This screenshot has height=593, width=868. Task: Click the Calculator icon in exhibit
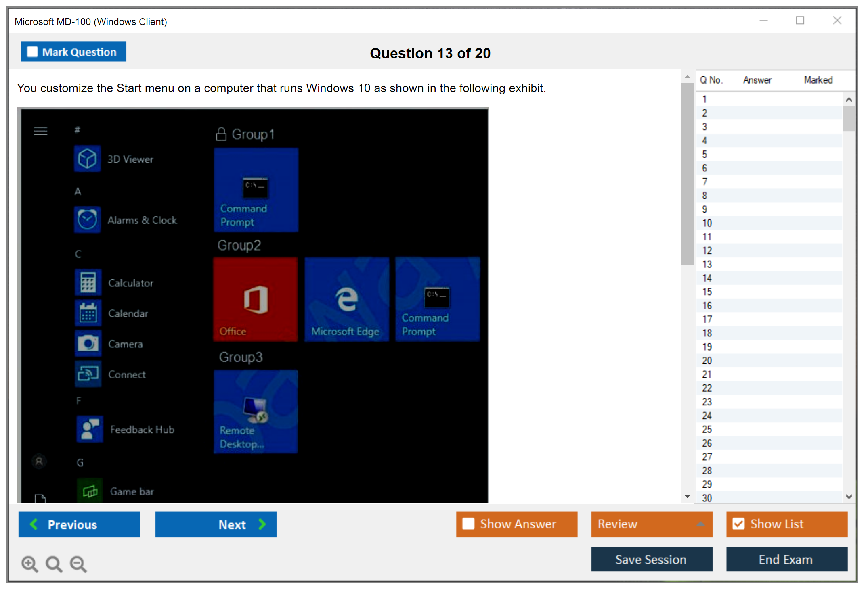pos(88,282)
